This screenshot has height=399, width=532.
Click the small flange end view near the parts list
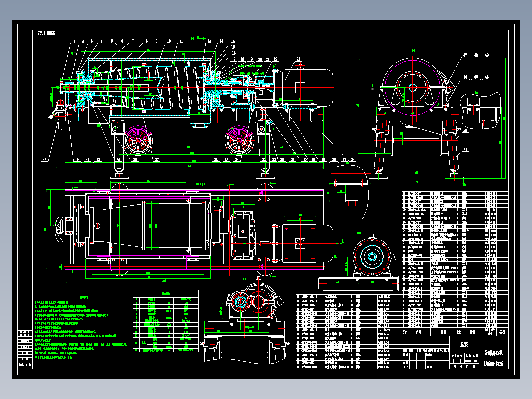click(371, 256)
